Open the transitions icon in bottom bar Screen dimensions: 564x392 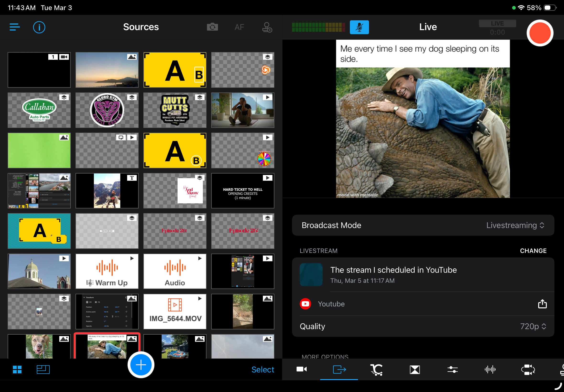415,369
